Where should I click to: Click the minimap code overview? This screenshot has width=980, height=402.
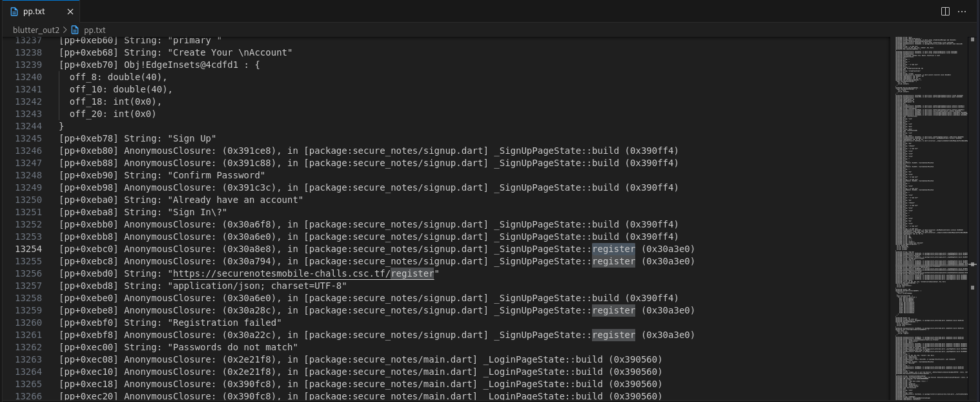pyautogui.click(x=930, y=194)
